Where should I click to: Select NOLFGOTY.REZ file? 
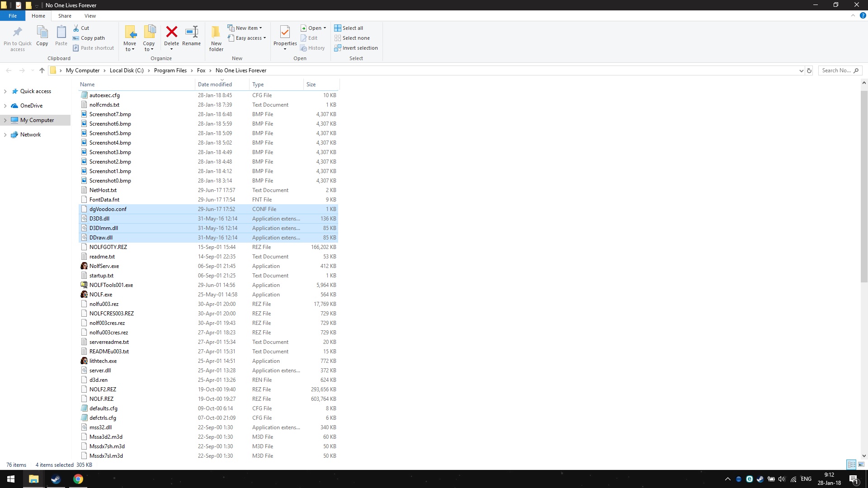pos(208,247)
